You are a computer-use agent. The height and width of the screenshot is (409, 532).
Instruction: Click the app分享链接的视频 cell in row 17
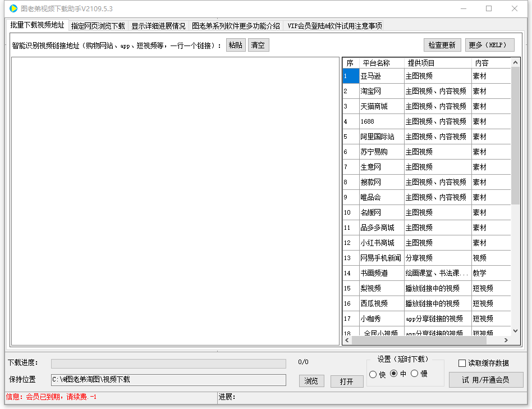pyautogui.click(x=438, y=319)
